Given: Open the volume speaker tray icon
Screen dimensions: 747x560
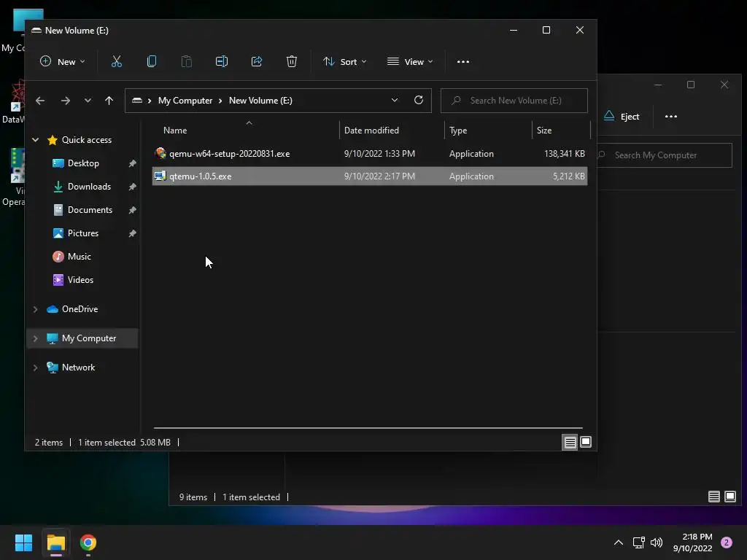Looking at the screenshot, I should pos(657,542).
